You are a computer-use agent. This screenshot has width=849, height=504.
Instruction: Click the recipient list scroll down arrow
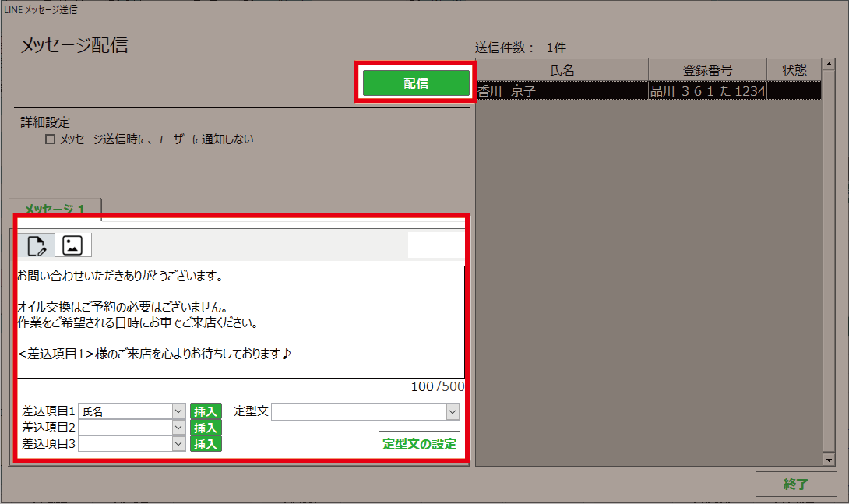point(829,460)
